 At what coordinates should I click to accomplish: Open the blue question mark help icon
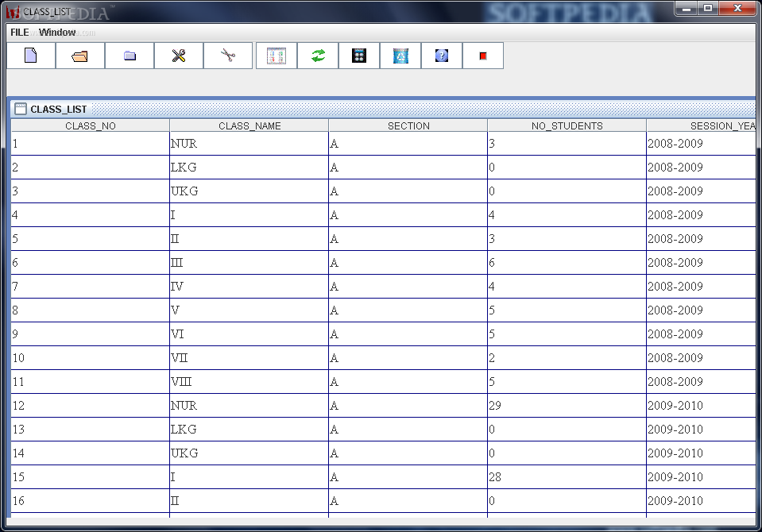442,56
